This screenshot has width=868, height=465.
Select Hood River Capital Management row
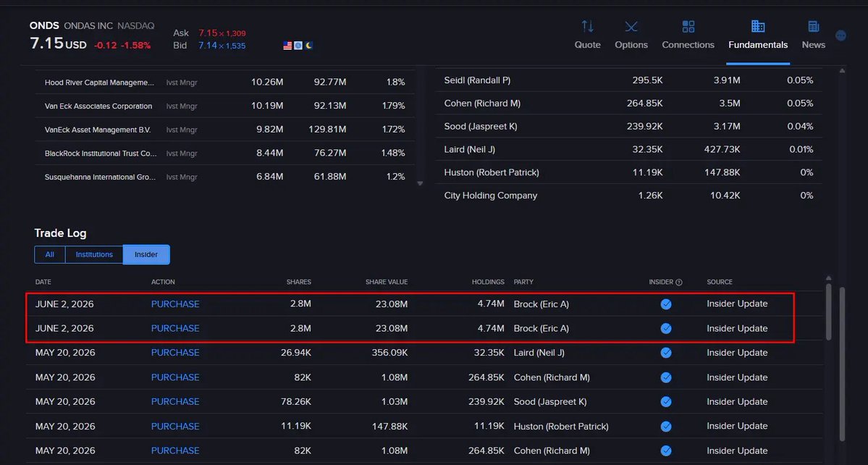(224, 82)
